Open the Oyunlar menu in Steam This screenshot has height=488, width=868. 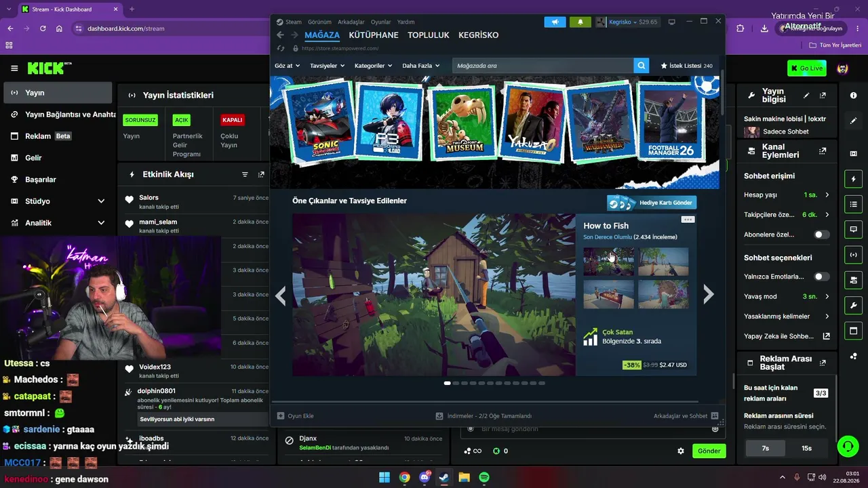coord(381,22)
